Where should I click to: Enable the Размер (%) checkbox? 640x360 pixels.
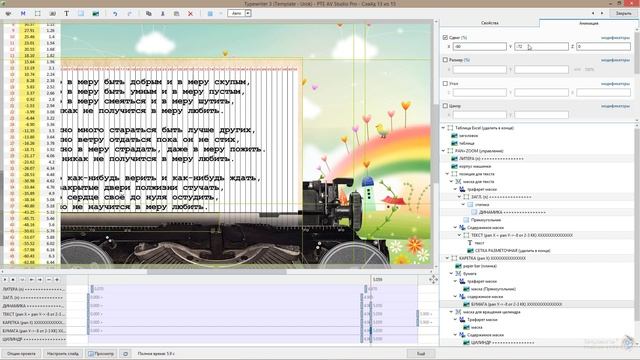(x=445, y=60)
